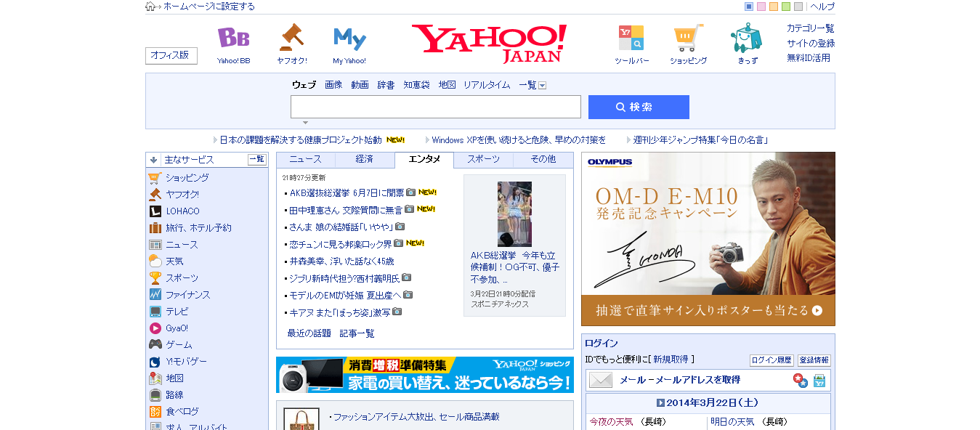Click the 登録情報 button
The image size is (980, 430).
(x=814, y=360)
